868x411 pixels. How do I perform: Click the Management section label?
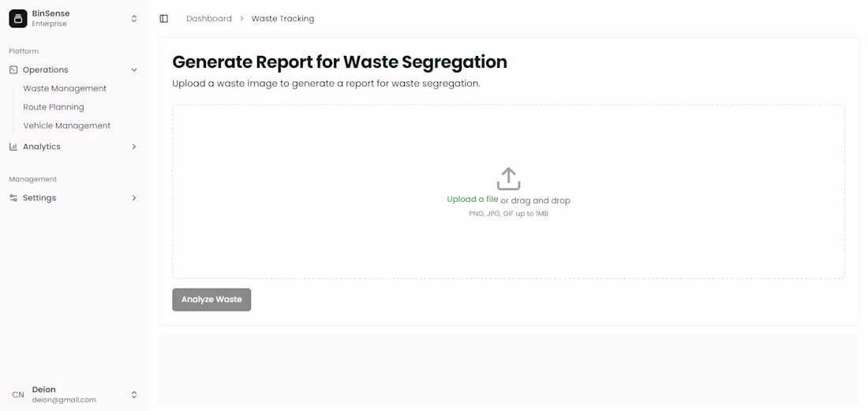pos(32,179)
